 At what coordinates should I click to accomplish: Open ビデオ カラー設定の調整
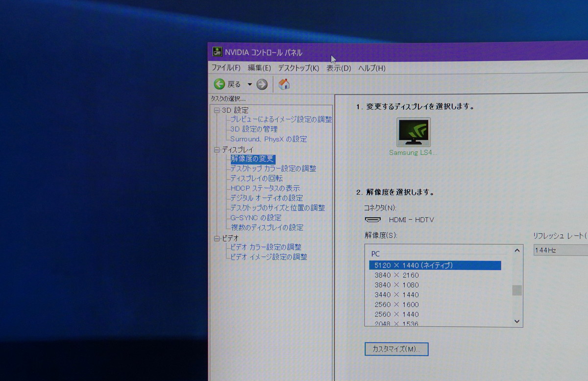pyautogui.click(x=266, y=247)
